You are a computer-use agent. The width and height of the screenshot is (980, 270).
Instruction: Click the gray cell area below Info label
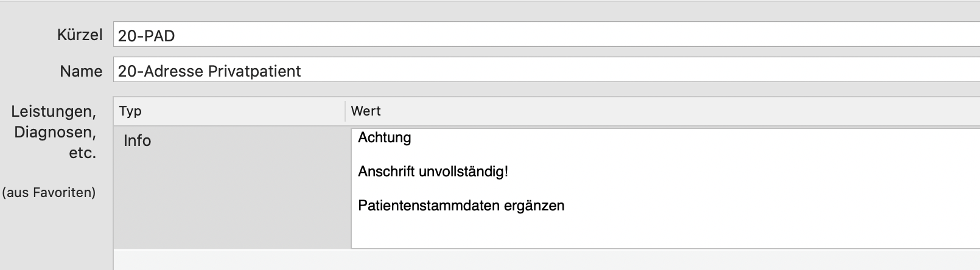pyautogui.click(x=232, y=201)
